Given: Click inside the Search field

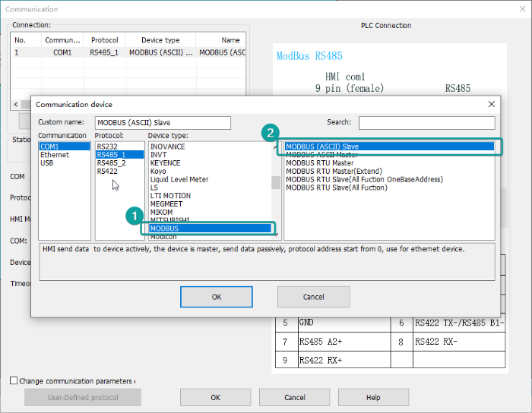Looking at the screenshot, I should coord(426,123).
